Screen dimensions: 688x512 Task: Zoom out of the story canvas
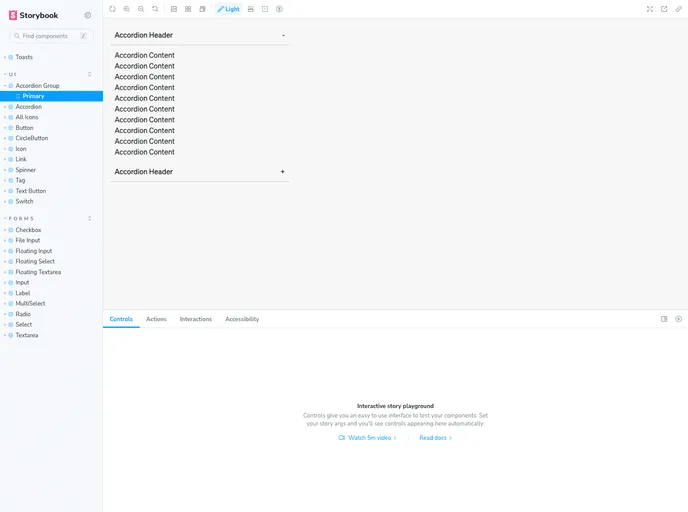[x=141, y=9]
